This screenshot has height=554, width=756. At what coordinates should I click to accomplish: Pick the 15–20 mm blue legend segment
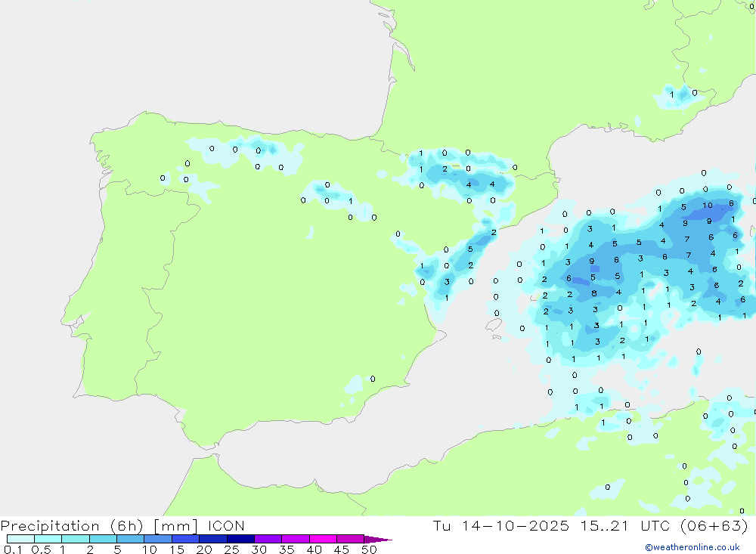[x=186, y=539]
